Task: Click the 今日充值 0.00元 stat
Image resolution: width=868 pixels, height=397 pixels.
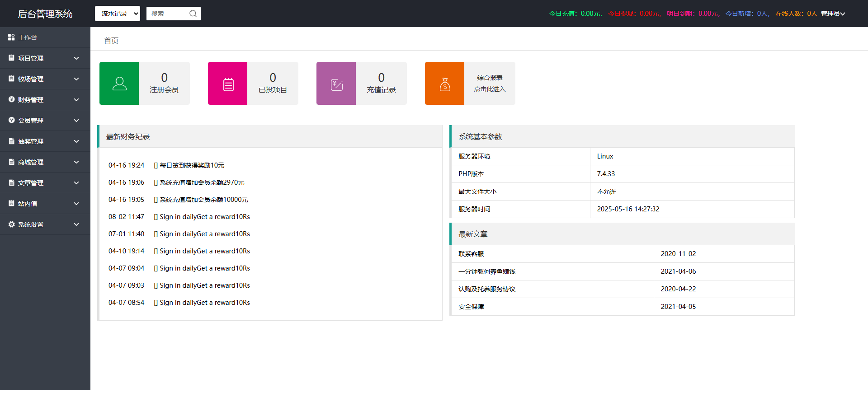Action: click(x=576, y=14)
